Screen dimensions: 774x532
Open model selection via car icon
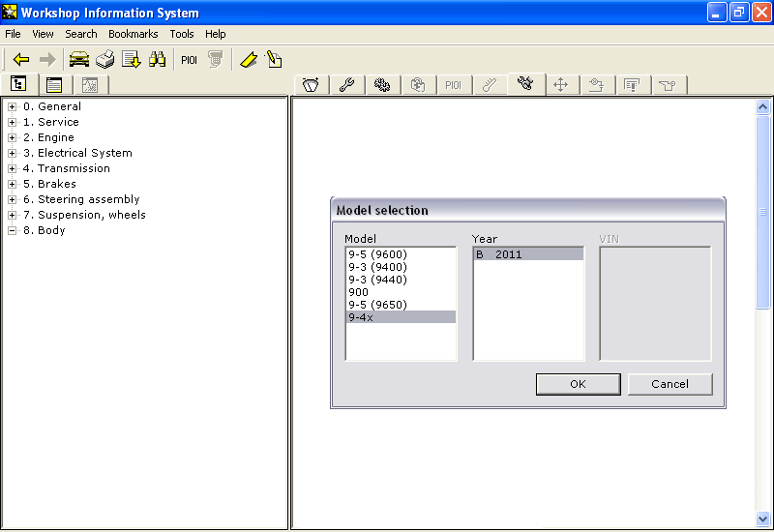[79, 60]
